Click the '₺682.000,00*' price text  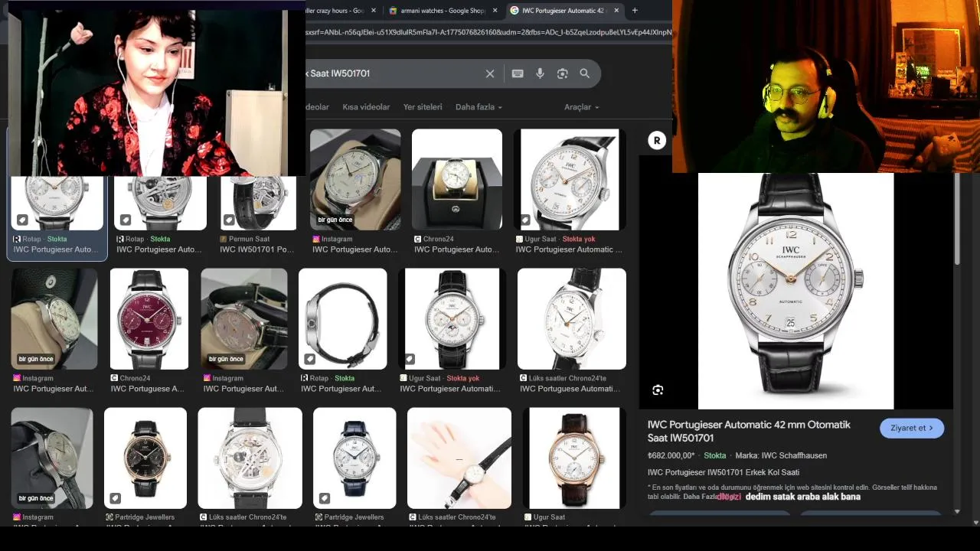coord(671,455)
